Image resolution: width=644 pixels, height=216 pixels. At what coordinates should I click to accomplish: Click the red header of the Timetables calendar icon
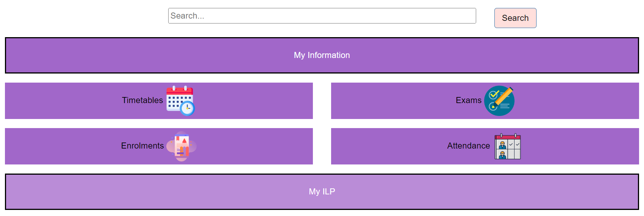[x=180, y=91]
